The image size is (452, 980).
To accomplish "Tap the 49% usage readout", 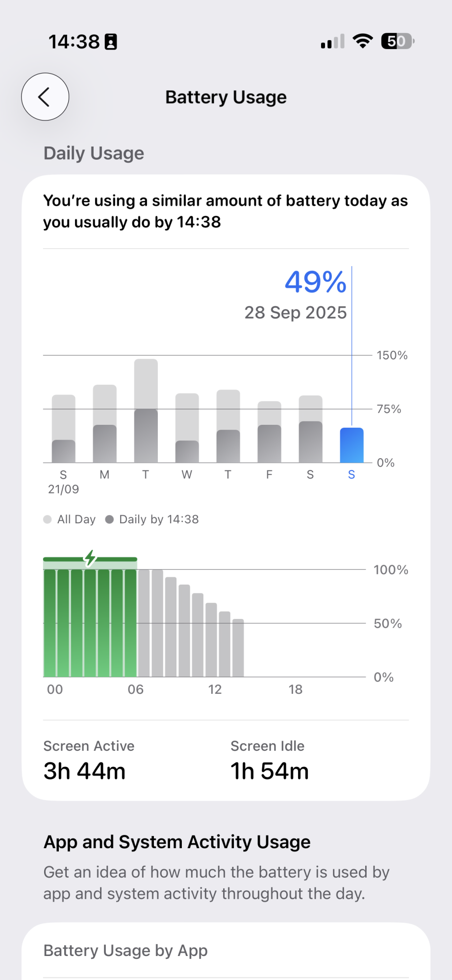I will [316, 282].
